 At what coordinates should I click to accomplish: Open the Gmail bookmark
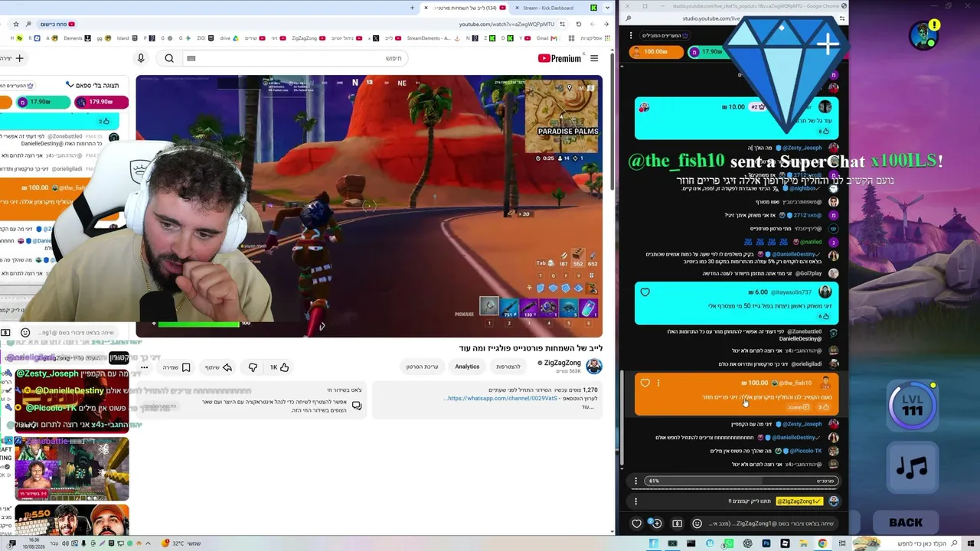[x=545, y=37]
